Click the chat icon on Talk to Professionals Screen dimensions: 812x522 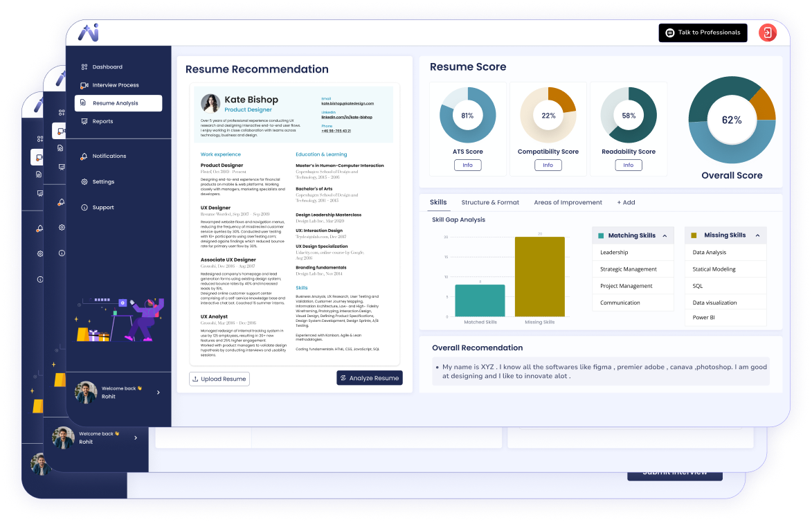669,33
